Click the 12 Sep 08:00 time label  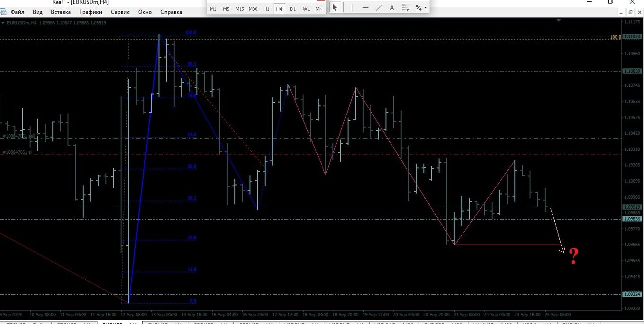[x=135, y=315]
